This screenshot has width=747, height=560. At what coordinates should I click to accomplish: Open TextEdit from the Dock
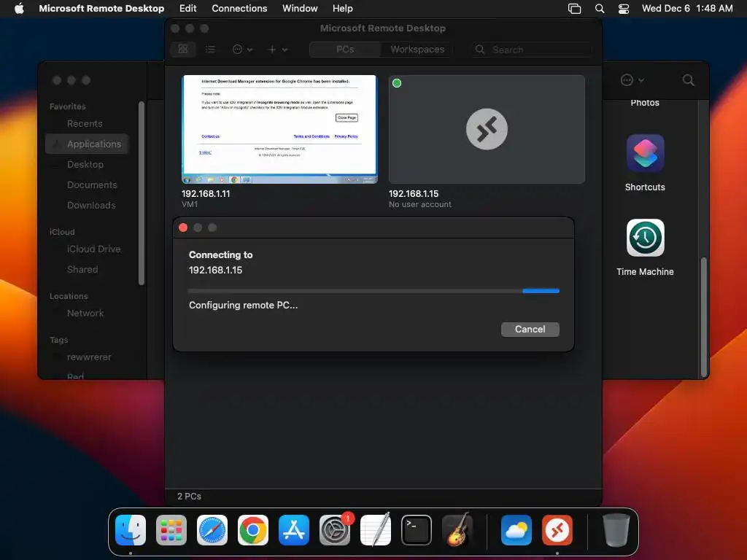tap(376, 530)
